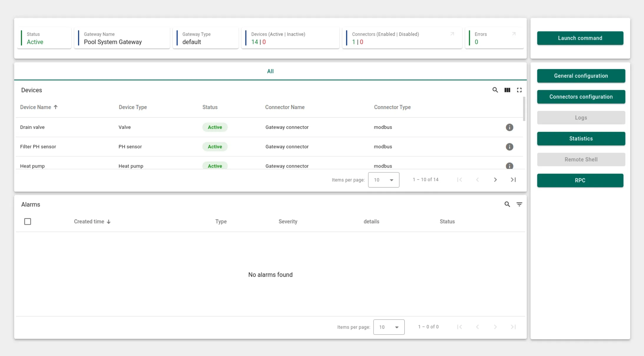Open info for Filter PH sensor

pyautogui.click(x=509, y=147)
